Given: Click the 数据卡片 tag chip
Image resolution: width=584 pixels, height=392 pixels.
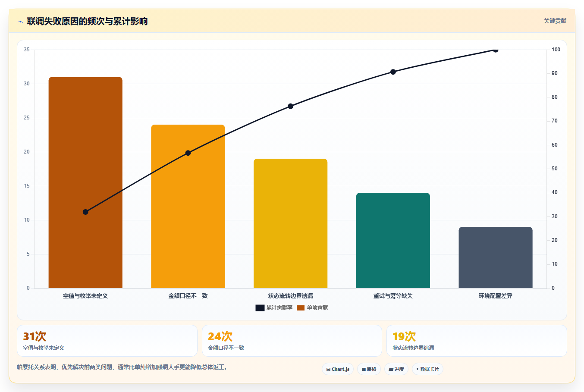Looking at the screenshot, I should tap(427, 369).
